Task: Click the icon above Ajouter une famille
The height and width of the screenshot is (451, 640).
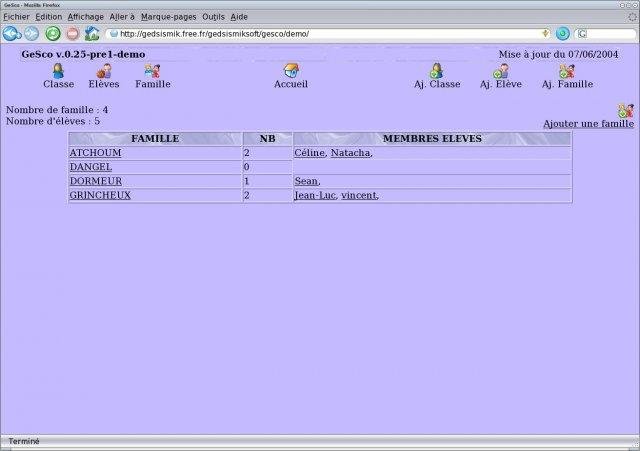Action: (x=626, y=111)
